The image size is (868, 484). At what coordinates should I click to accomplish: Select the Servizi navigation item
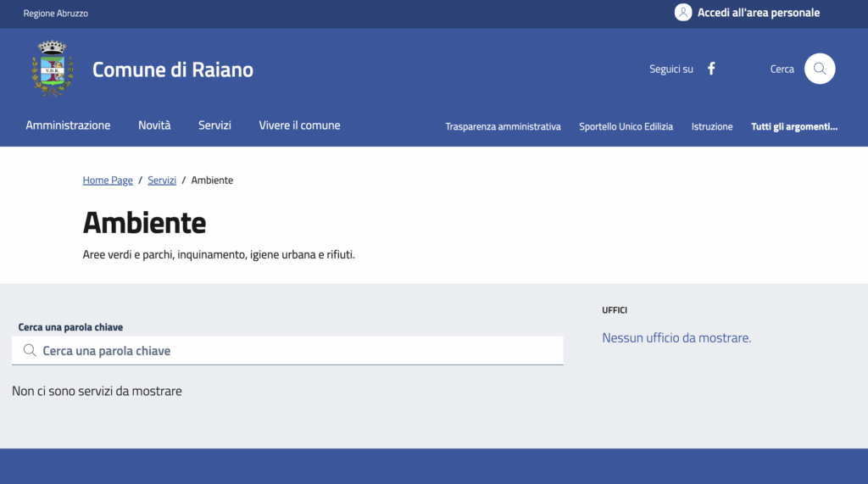coord(214,125)
